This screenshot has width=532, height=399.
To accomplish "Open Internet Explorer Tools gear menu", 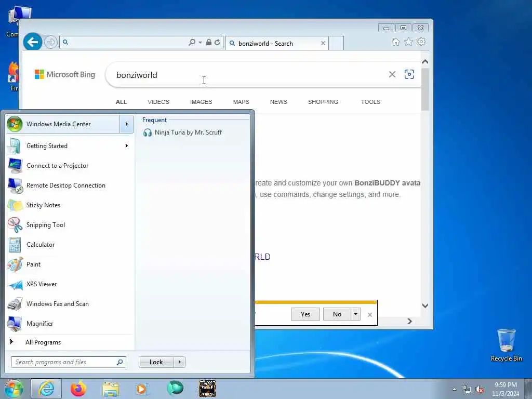I will tap(421, 42).
